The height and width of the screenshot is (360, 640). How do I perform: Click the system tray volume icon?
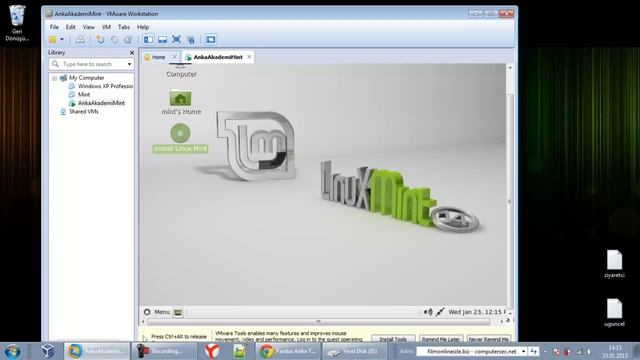pos(589,351)
